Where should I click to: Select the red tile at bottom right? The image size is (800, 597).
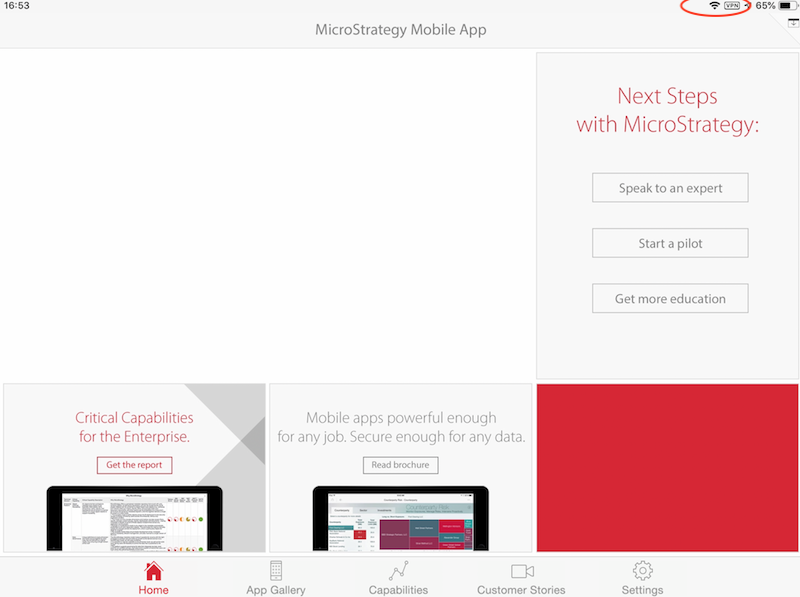pyautogui.click(x=666, y=467)
